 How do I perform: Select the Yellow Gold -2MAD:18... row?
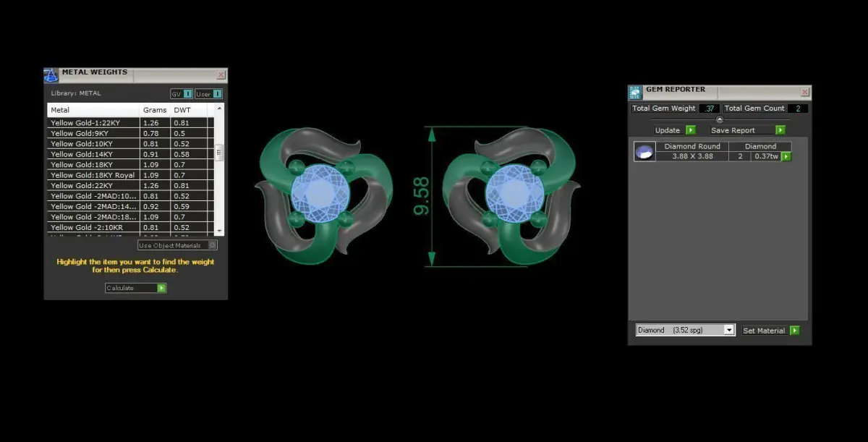tap(132, 217)
